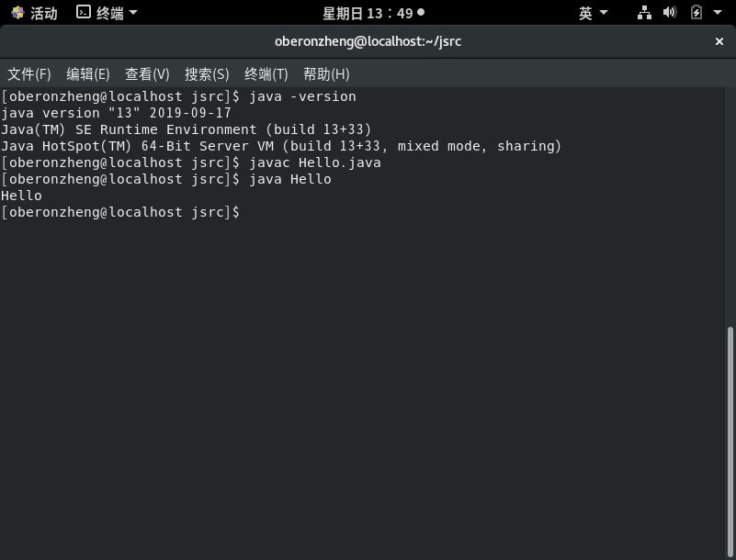The width and height of the screenshot is (736, 560).
Task: Click the terminal vertical scrollbar handle
Action: pyautogui.click(x=730, y=441)
